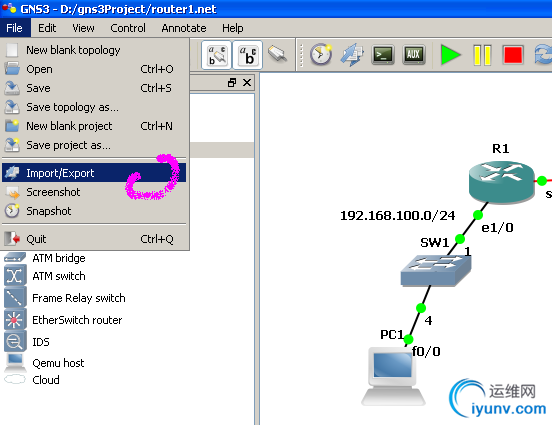Click the f0/0 interface label
This screenshot has width=552, height=425.
click(426, 351)
